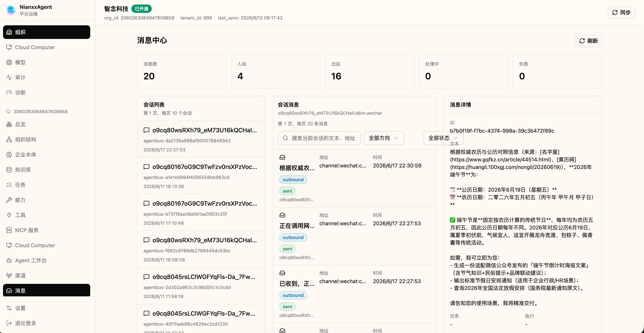Open the top Cloud Computer sidebar item

[46, 47]
